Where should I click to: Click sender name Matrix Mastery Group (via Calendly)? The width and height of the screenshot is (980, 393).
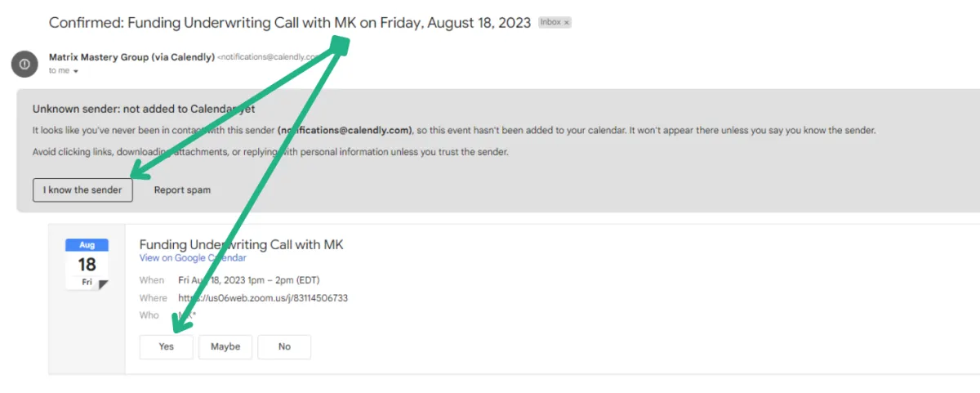click(131, 57)
